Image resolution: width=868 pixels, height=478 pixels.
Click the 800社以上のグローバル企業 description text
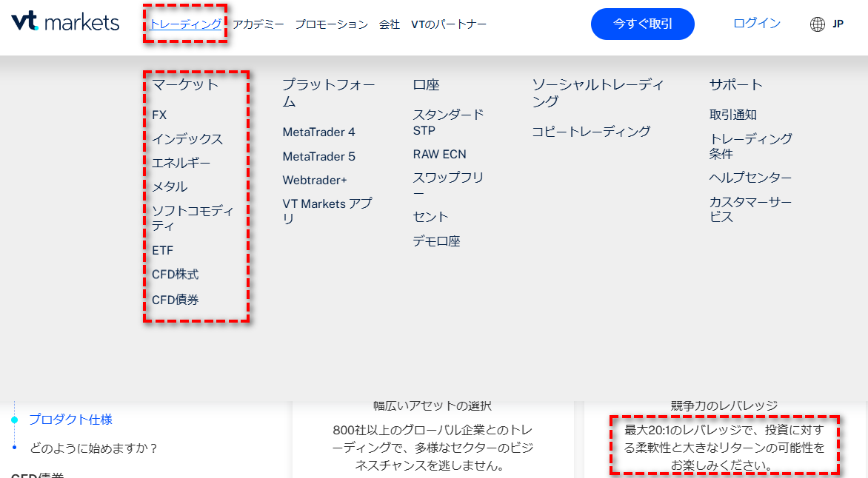click(x=433, y=447)
